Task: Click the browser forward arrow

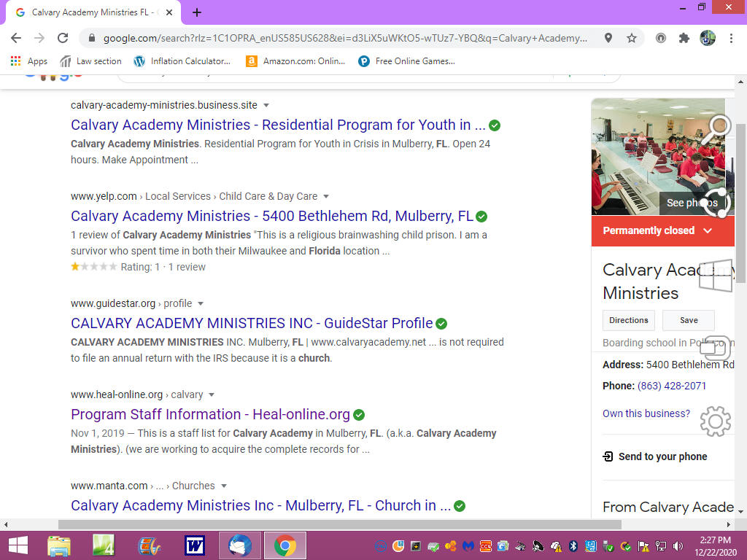Action: click(x=39, y=38)
